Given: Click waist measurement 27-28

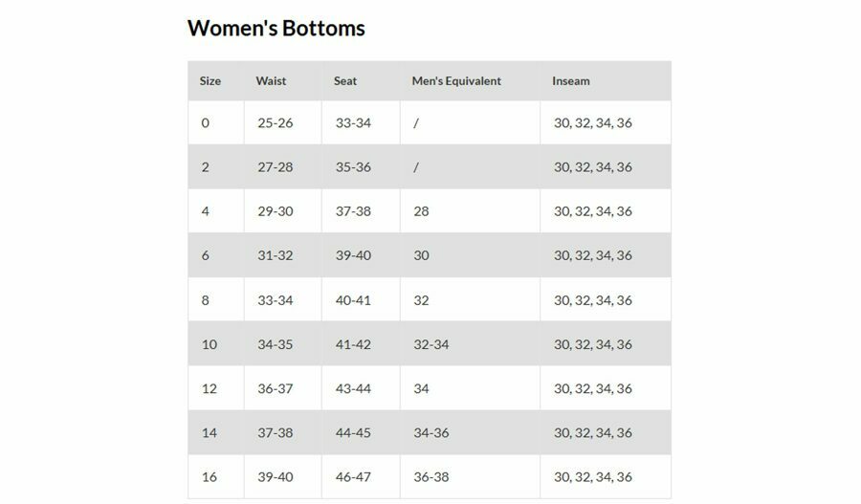Looking at the screenshot, I should tap(275, 167).
